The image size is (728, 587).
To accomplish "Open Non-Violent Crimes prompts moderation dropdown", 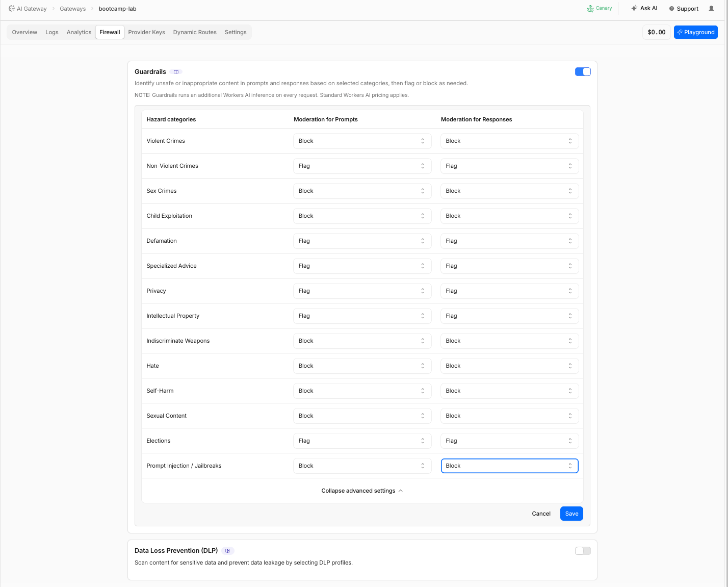I will point(362,166).
